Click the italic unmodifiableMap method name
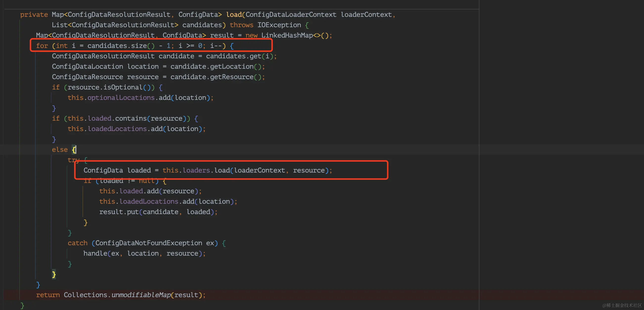This screenshot has height=310, width=644. [x=141, y=295]
